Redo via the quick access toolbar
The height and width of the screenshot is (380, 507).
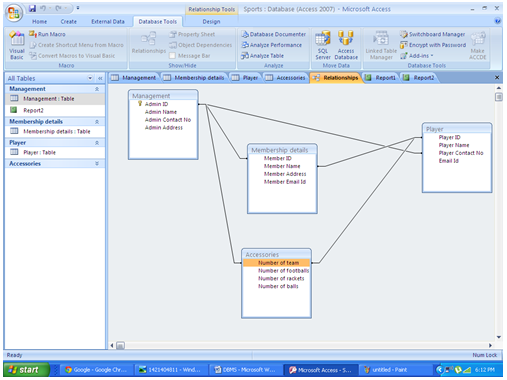59,8
